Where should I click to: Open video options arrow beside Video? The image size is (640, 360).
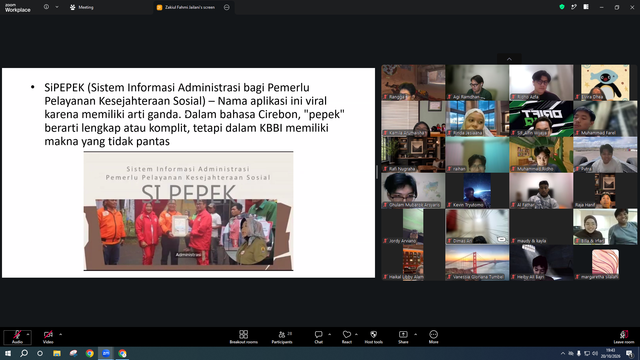click(60, 334)
